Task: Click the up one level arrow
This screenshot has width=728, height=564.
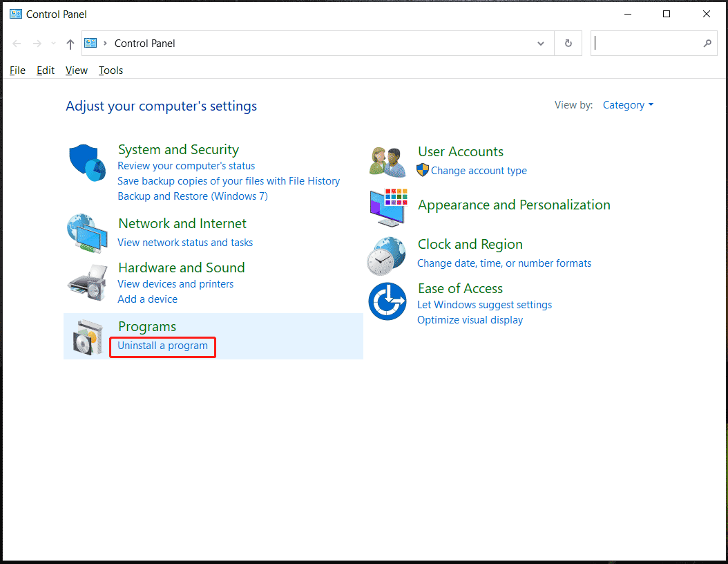Action: coord(70,44)
